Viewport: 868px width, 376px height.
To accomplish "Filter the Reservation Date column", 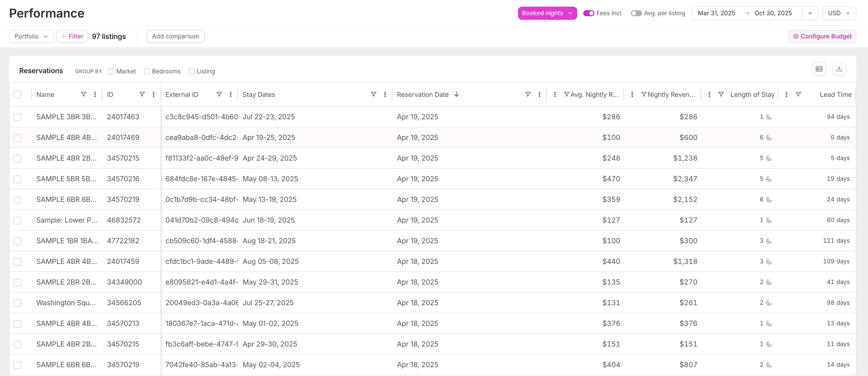I will 528,94.
